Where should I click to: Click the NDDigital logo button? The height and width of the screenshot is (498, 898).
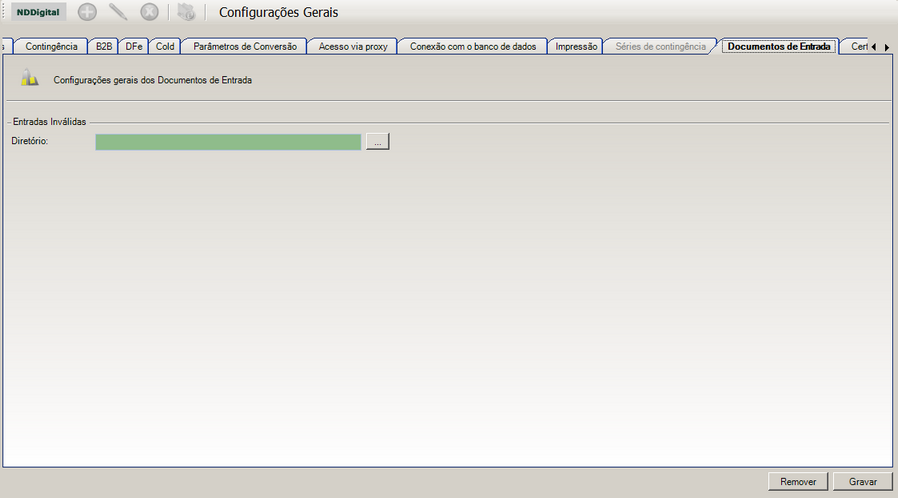[38, 12]
